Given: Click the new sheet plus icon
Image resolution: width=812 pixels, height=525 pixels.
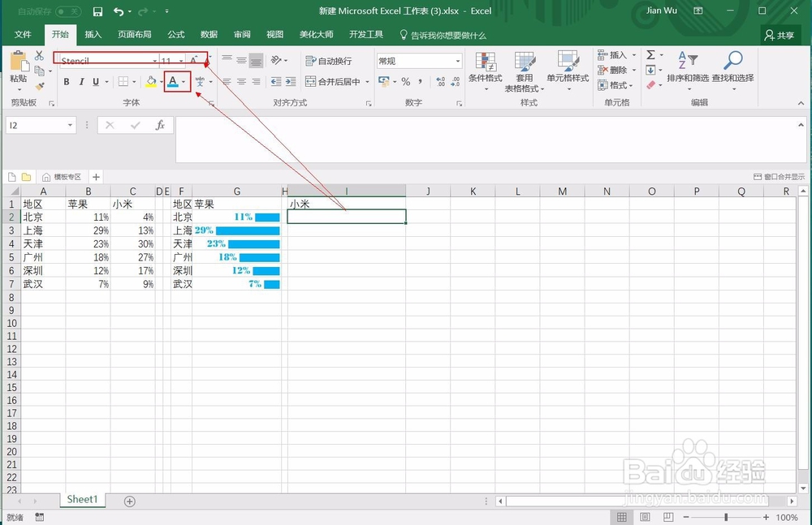Looking at the screenshot, I should pyautogui.click(x=129, y=501).
